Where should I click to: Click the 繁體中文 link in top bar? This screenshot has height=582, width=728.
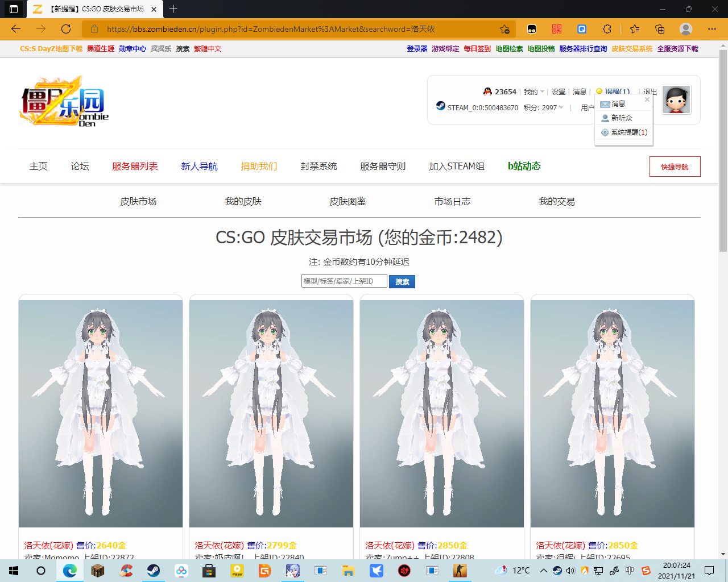pyautogui.click(x=208, y=49)
